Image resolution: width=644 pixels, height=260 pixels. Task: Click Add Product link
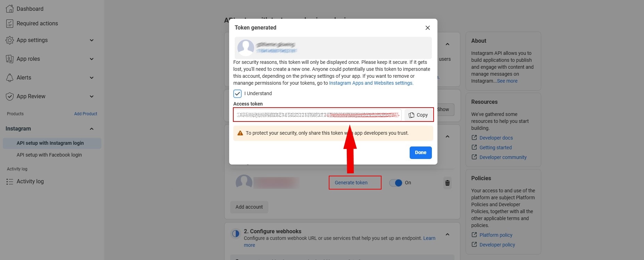pos(85,114)
